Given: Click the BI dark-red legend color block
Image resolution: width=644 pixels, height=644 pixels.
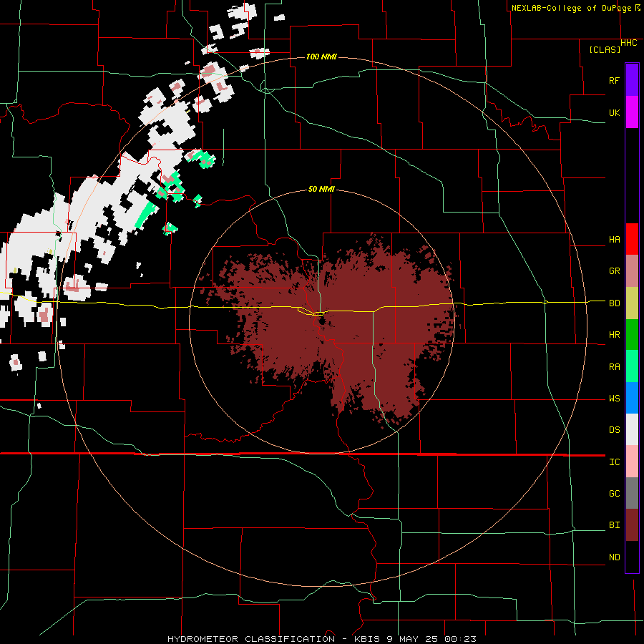Looking at the screenshot, I should point(632,525).
